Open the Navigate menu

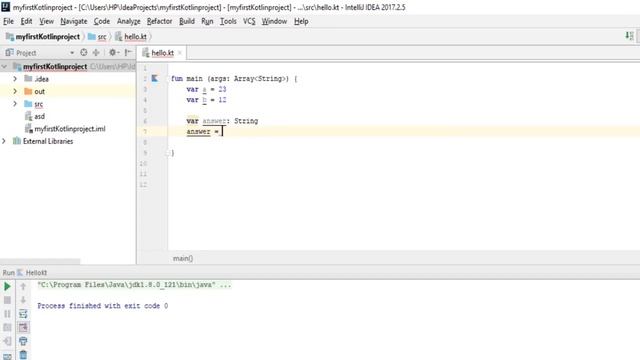(74, 21)
